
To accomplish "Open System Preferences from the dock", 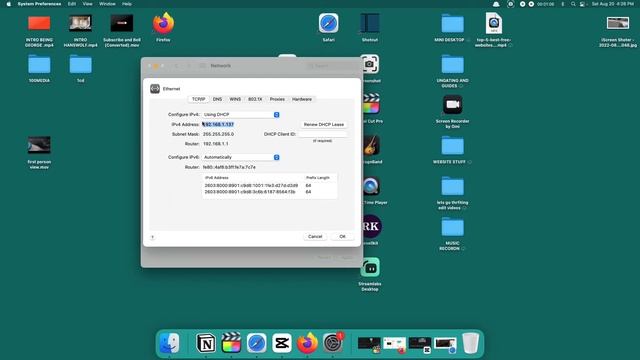I will tap(333, 343).
